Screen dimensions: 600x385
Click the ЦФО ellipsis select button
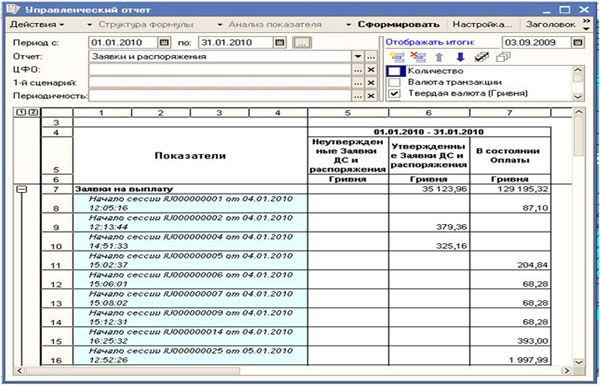[358, 70]
